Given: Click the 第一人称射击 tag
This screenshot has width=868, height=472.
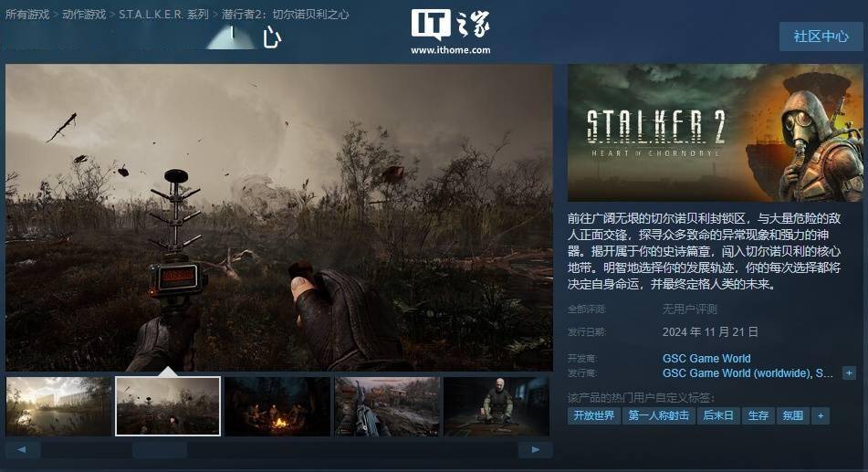Looking at the screenshot, I should 658,415.
